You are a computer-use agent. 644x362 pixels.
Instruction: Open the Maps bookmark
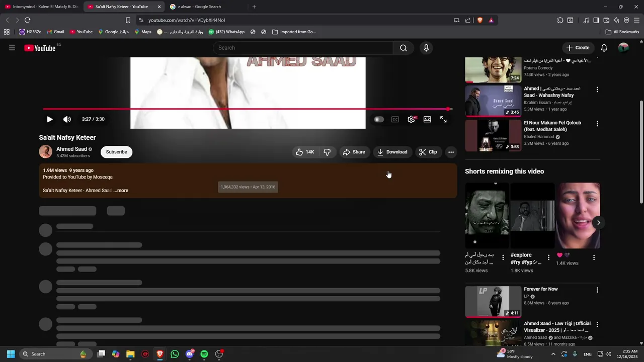(143, 32)
